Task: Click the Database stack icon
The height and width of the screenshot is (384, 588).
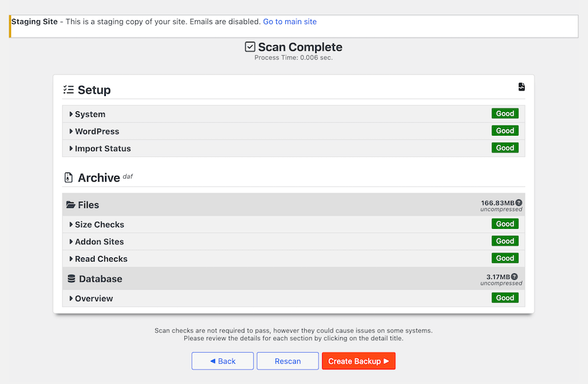Action: pos(71,279)
